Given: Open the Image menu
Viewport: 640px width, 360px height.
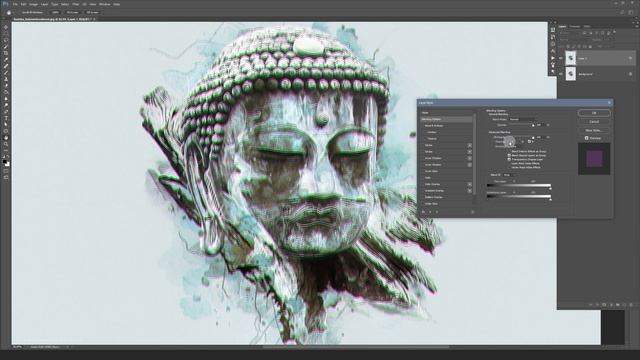Looking at the screenshot, I should (33, 4).
